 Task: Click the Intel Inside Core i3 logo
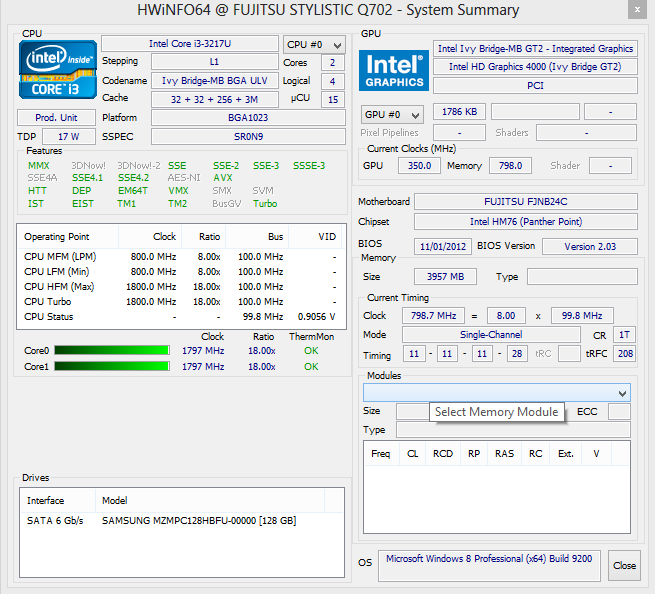tap(58, 69)
